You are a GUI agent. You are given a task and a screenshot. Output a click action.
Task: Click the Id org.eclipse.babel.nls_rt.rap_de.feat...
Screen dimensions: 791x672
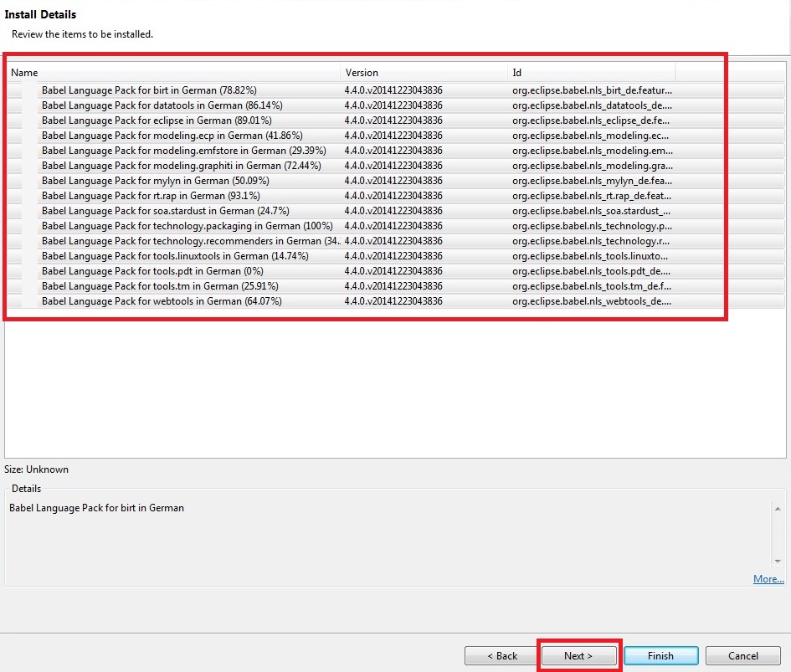coord(592,196)
